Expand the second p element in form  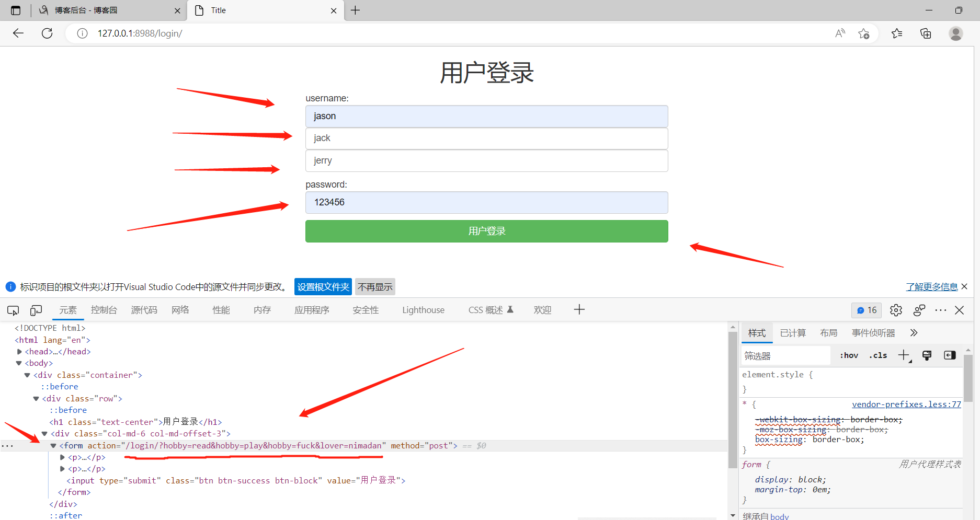(62, 469)
